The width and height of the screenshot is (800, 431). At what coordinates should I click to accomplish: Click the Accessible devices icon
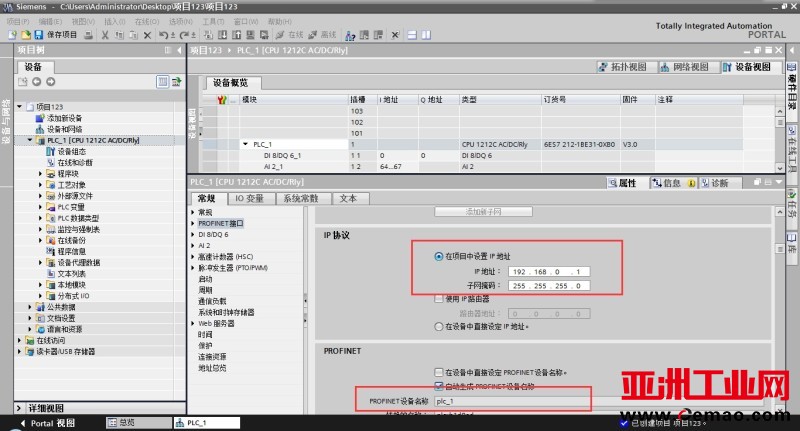[350, 35]
